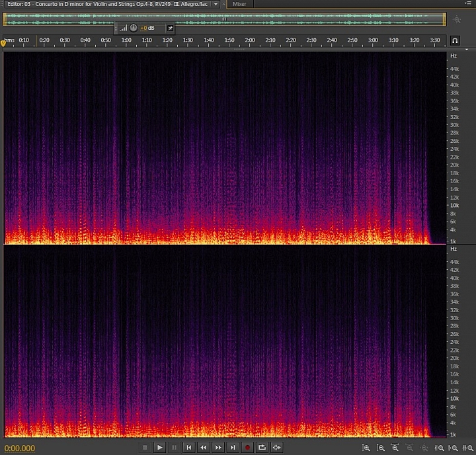Screen dimensions: 476x455
Task: Zoom in at in point
Action: coord(439,448)
